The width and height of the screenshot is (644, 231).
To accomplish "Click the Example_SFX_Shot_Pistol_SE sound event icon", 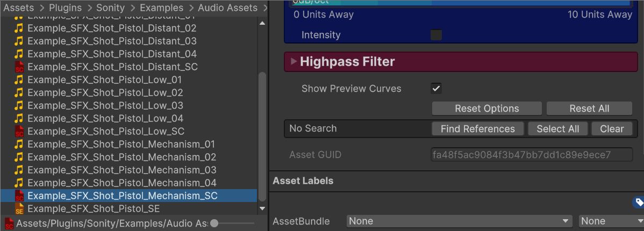I will point(19,209).
